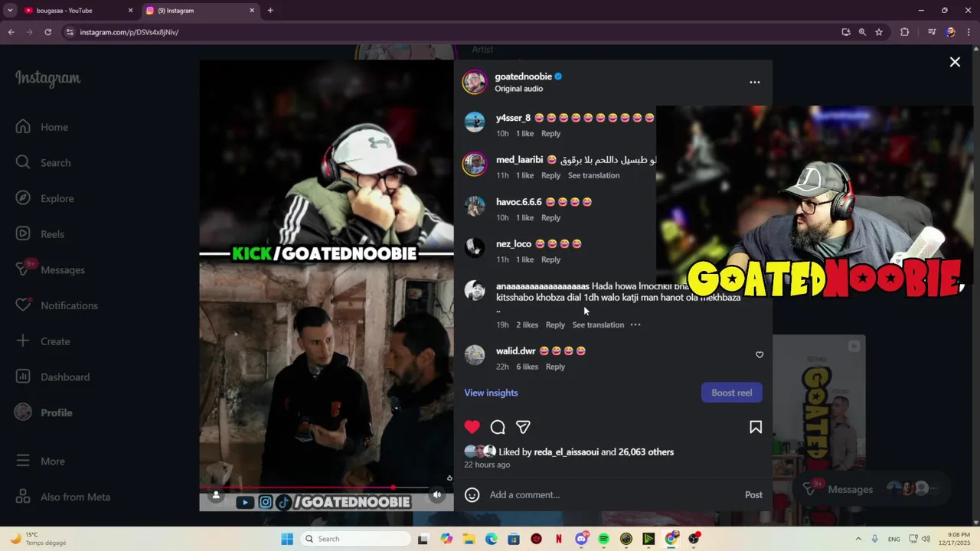Open Instagram Home from sidebar
Screen dimensions: 980x551
tap(43, 127)
